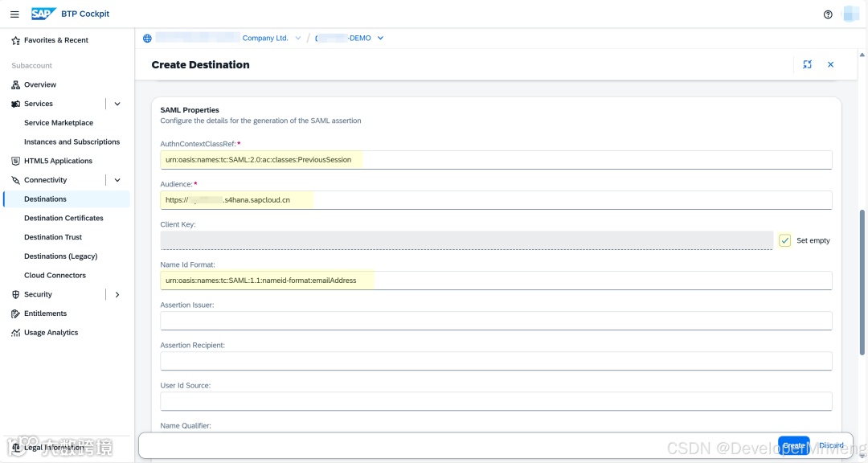The height and width of the screenshot is (463, 868).
Task: Open the hamburger navigation menu
Action: [x=14, y=14]
